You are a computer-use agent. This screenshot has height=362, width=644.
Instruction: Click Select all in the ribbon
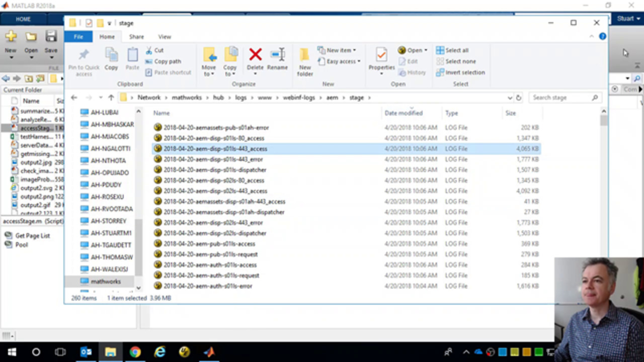pos(452,50)
